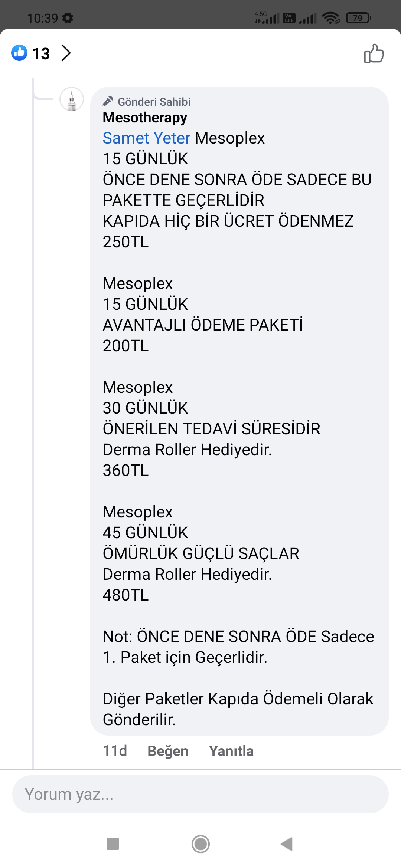Focus the Yorum yaz comment field
Viewport: 401px width, 868px height.
pyautogui.click(x=200, y=794)
